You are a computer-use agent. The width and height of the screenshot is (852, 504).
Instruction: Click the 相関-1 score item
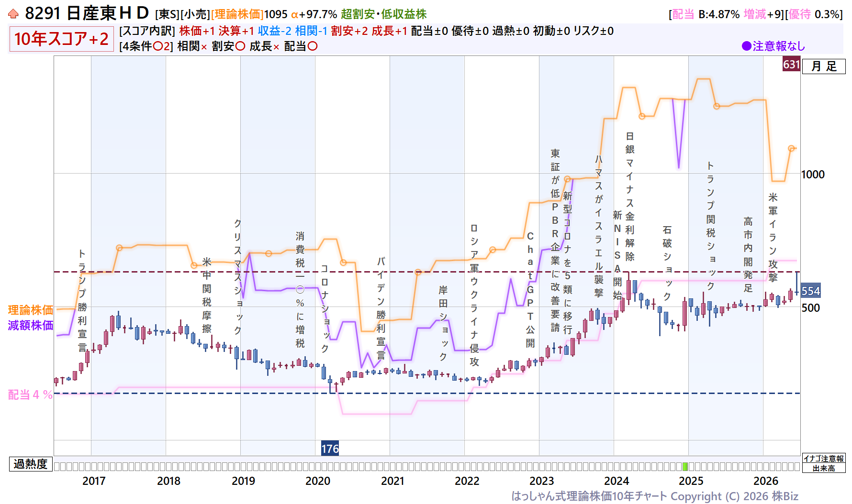tap(311, 31)
